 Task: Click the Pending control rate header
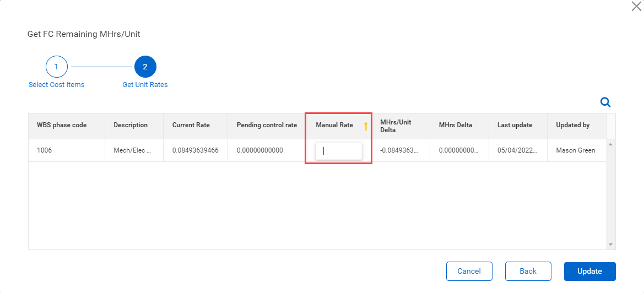(x=267, y=125)
